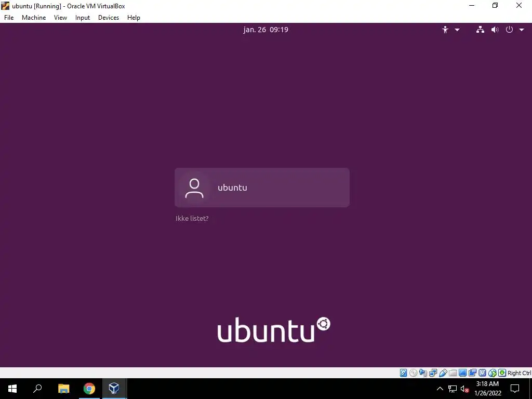Click the network adapters indicator in status bar
Screen dimensions: 532x399
click(433, 373)
